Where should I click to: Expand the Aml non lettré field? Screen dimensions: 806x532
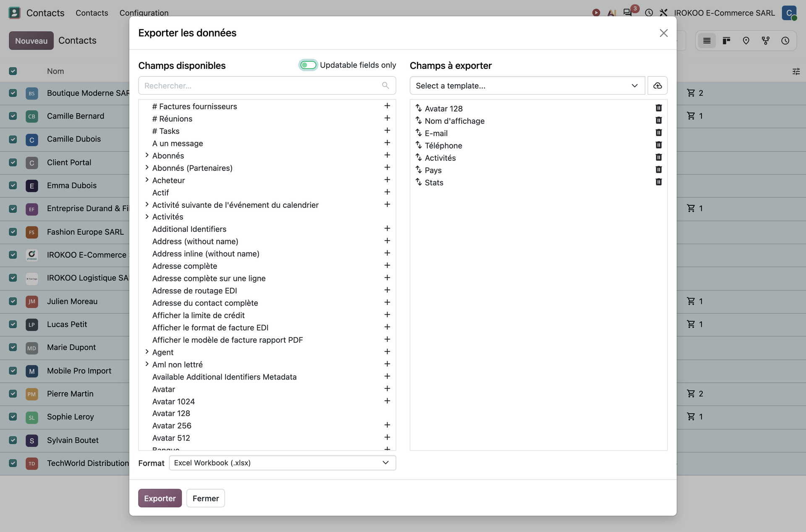[147, 364]
